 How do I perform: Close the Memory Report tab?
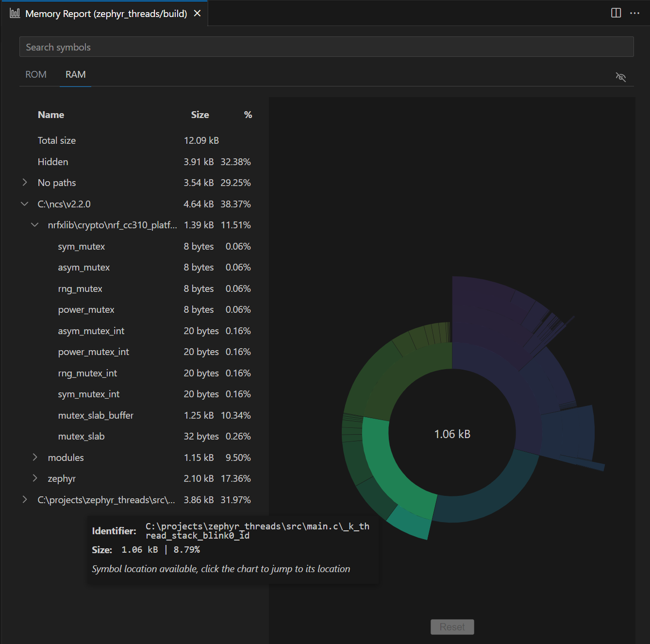(197, 14)
